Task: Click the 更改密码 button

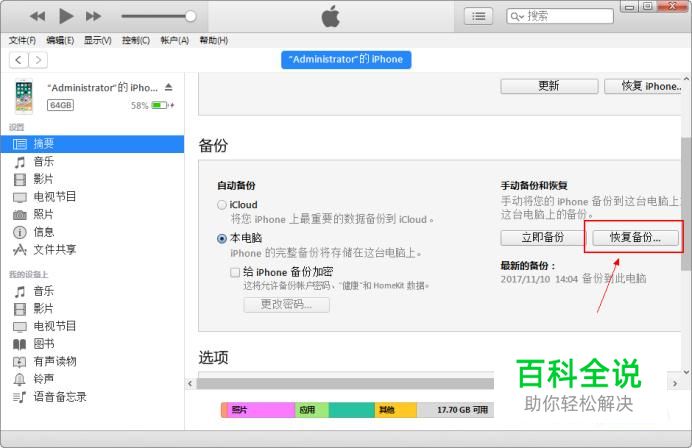Action: coord(286,305)
